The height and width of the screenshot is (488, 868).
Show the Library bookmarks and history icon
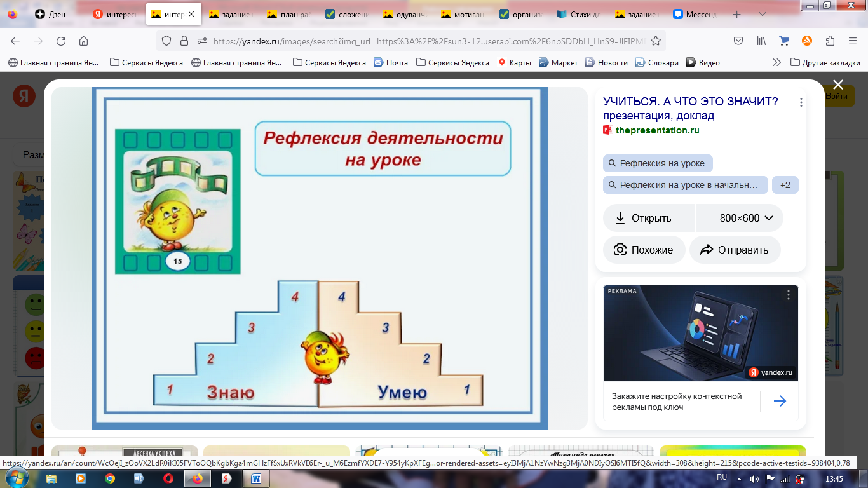[761, 41]
